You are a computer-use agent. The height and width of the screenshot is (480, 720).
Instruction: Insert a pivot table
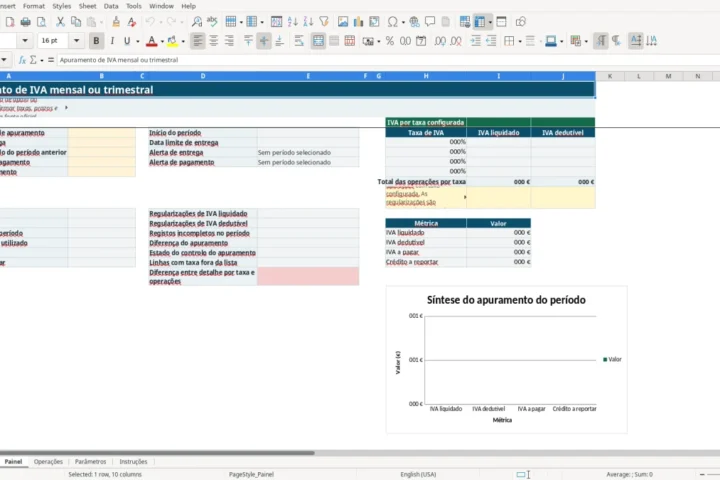(x=374, y=22)
